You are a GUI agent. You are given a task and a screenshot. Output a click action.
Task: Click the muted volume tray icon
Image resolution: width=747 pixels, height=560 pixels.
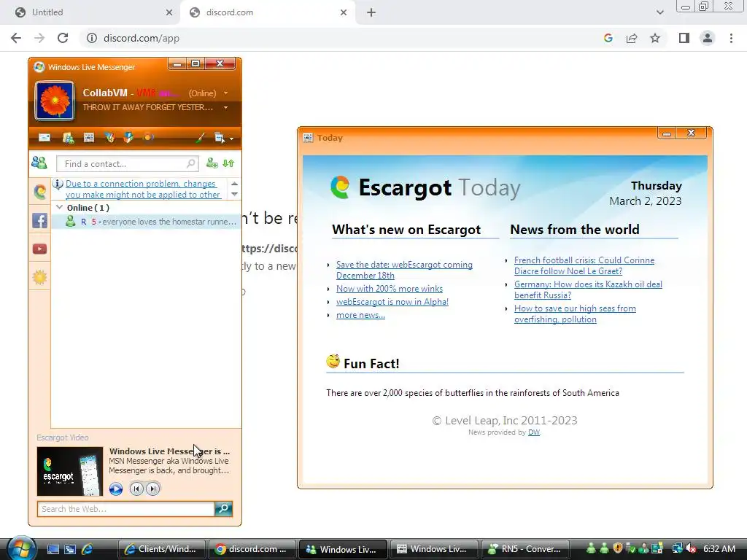[x=692, y=549]
